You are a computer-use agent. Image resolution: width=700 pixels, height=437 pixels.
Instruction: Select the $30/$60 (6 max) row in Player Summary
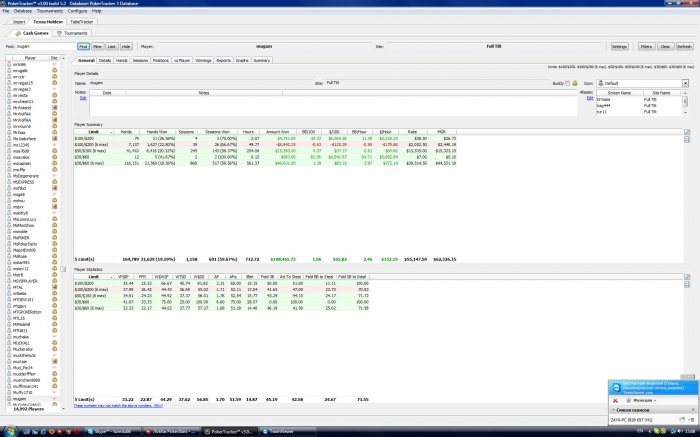pyautogui.click(x=266, y=163)
